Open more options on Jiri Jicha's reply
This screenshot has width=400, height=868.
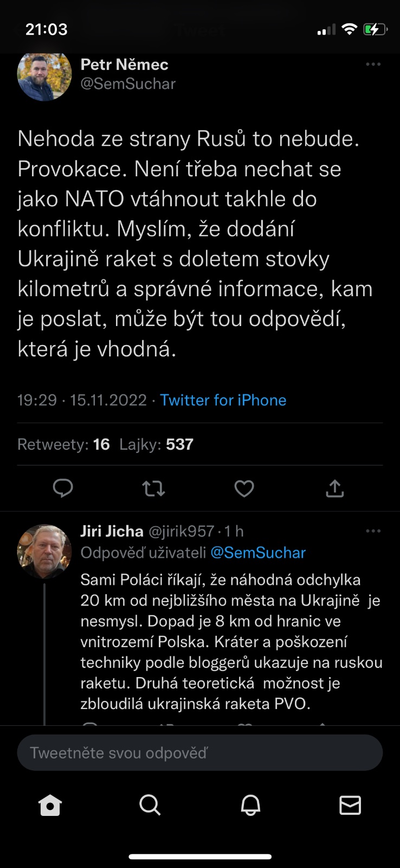tap(373, 531)
